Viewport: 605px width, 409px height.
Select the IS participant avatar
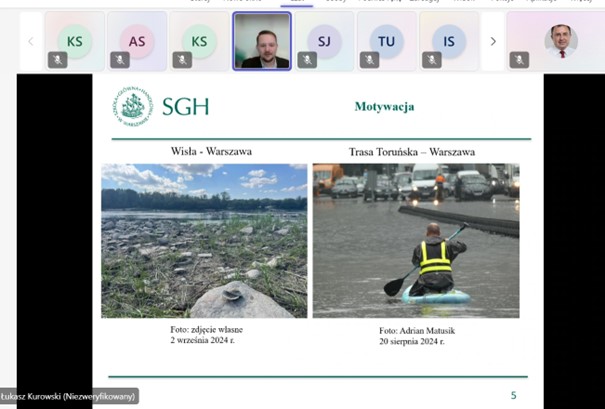(449, 41)
